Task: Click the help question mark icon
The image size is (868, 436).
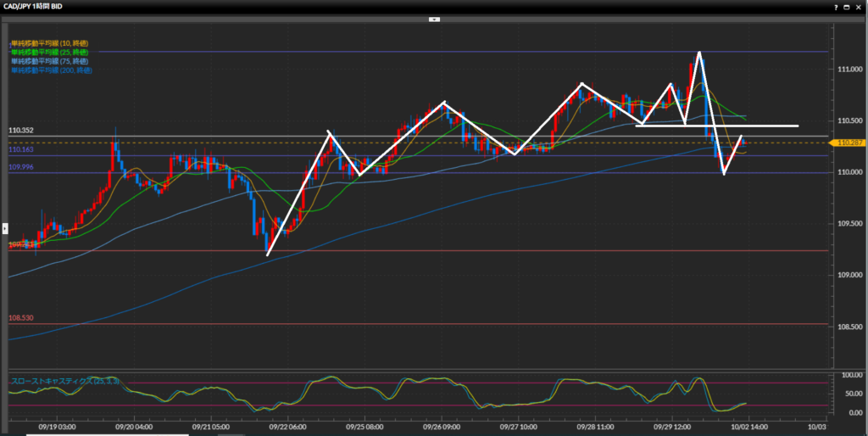Action: (835, 6)
